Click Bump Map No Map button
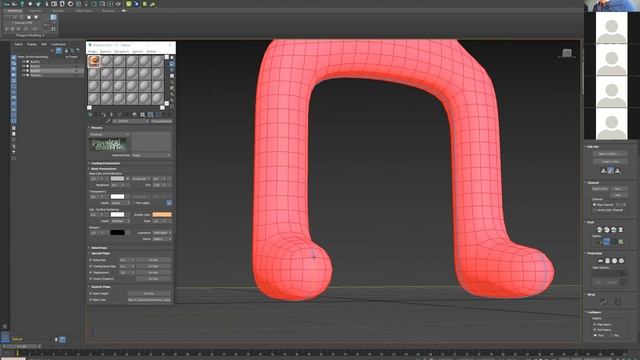 pyautogui.click(x=153, y=260)
